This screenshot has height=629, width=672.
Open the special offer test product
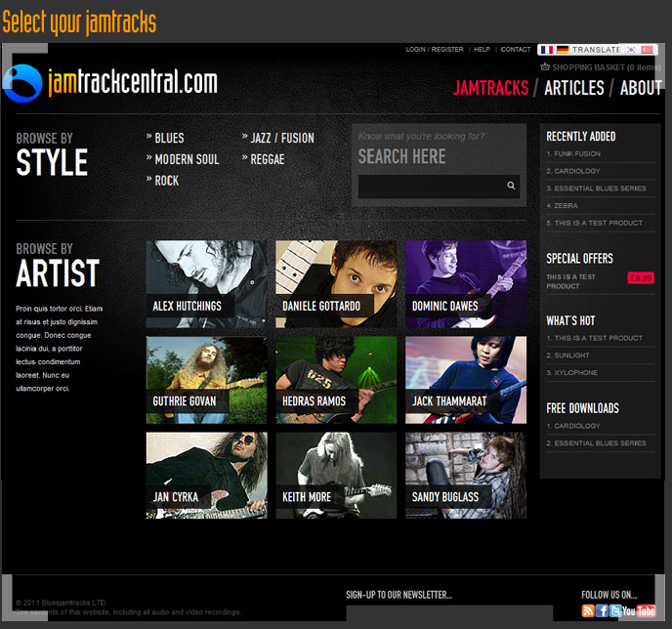point(570,281)
